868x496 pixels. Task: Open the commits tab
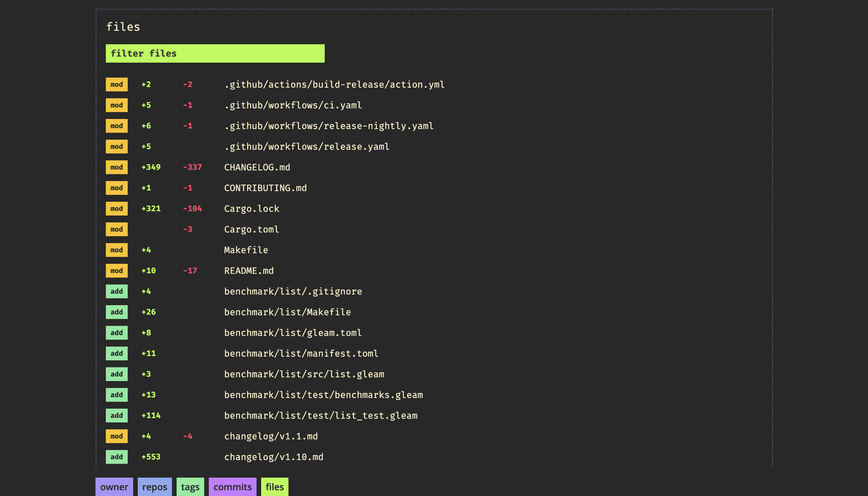(232, 487)
